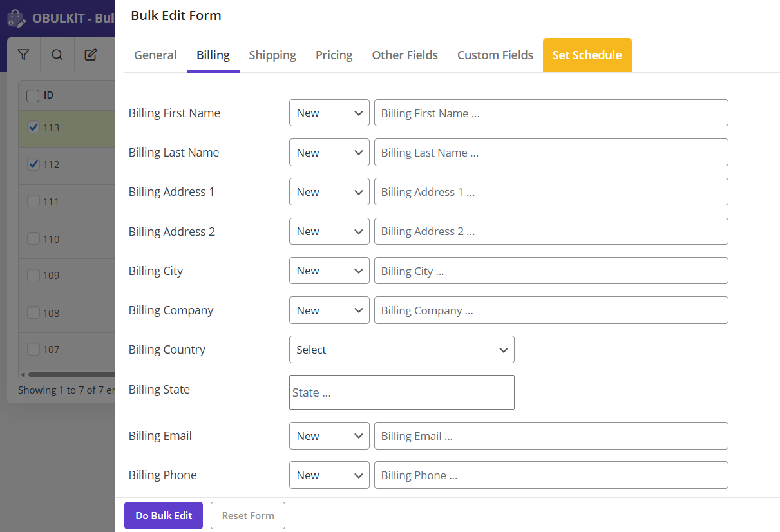
Task: Check the checkbox for order 110
Action: coord(33,239)
